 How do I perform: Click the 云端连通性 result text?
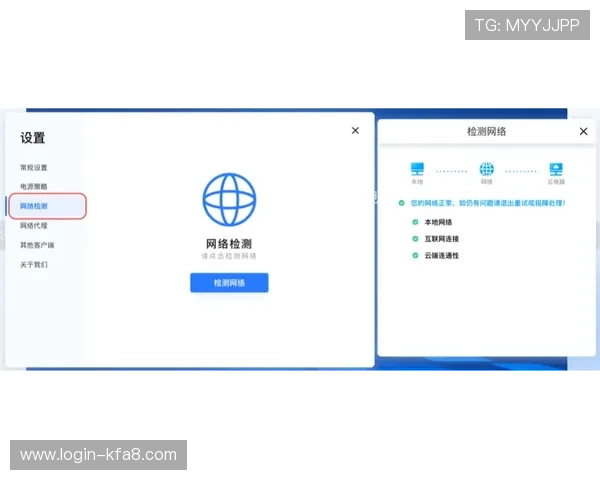(442, 256)
